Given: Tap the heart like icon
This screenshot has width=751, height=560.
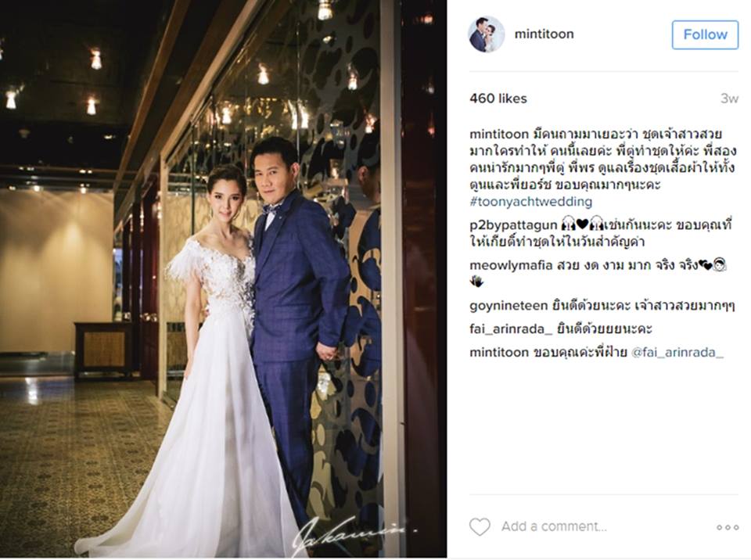Looking at the screenshot, I should [x=480, y=526].
